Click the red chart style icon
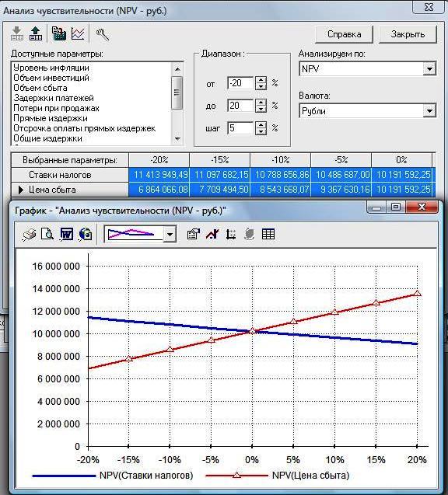Screen dimensions: 448x495 pos(212,234)
